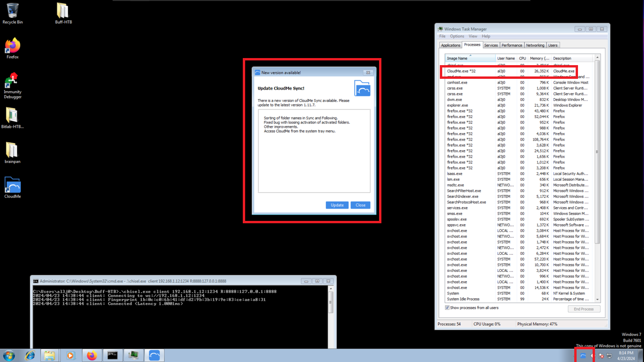Click the CloudMe system tray icon
The width and height of the screenshot is (644, 362).
click(x=583, y=356)
